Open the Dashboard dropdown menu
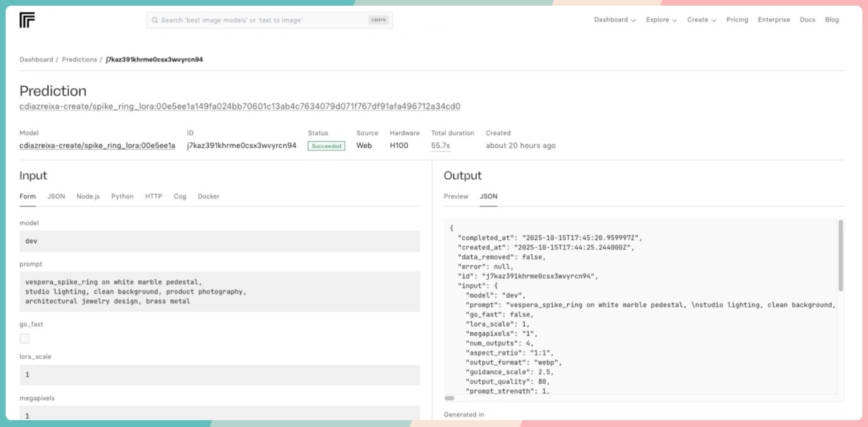The width and height of the screenshot is (868, 427). coord(614,20)
